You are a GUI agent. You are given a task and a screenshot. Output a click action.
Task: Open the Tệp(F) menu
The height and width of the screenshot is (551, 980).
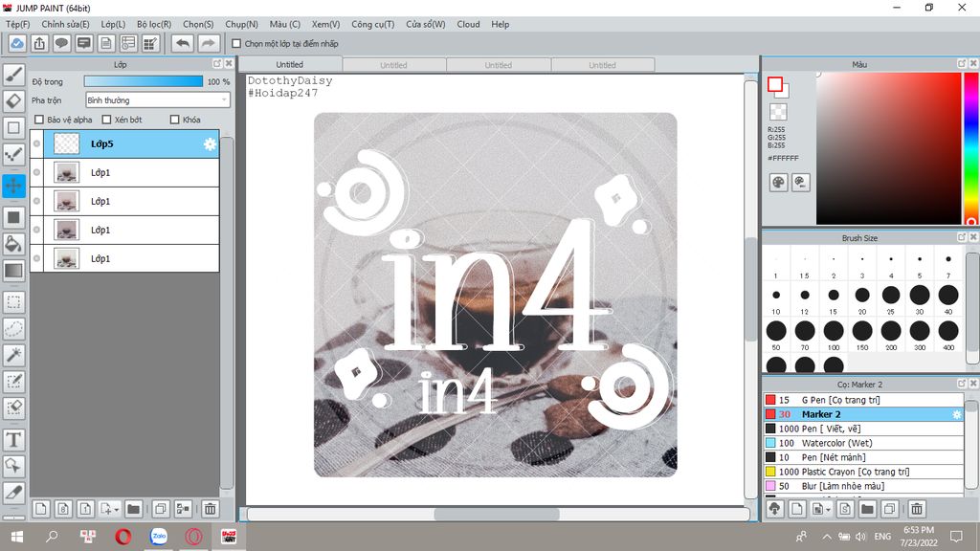pyautogui.click(x=18, y=24)
